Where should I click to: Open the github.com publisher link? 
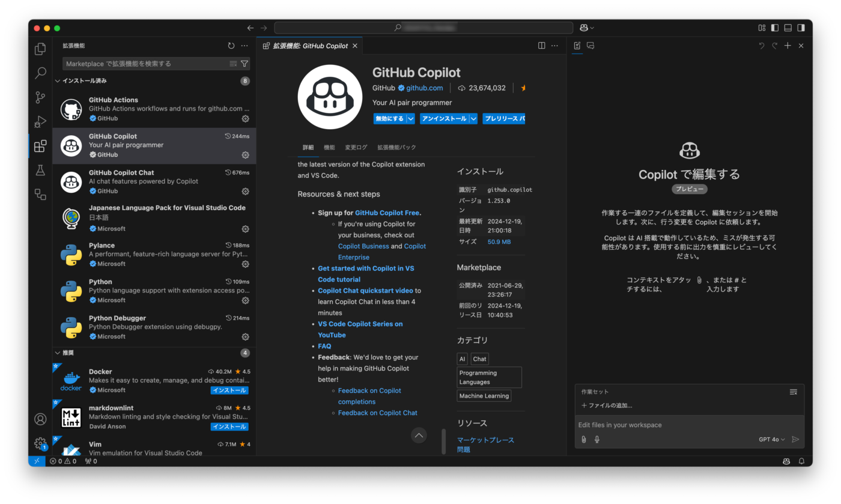coord(425,88)
